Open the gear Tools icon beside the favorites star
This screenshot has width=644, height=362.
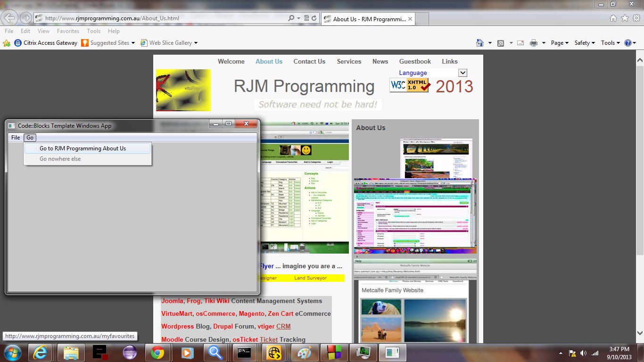636,18
